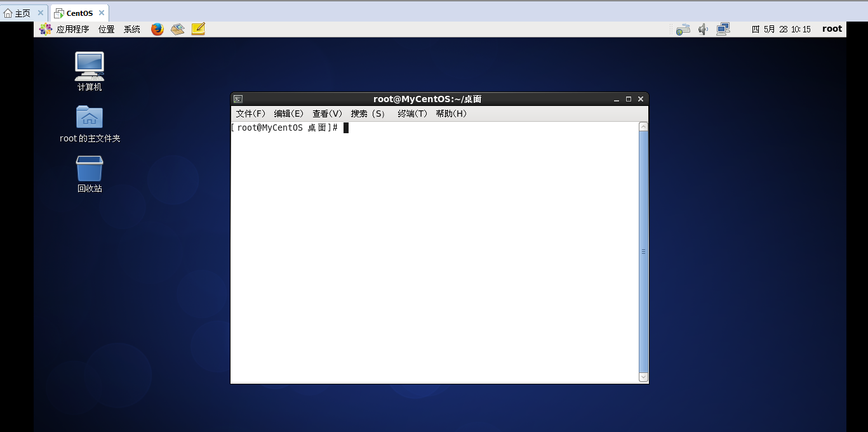Open the 终端(T) menu
The height and width of the screenshot is (432, 868).
coord(411,114)
